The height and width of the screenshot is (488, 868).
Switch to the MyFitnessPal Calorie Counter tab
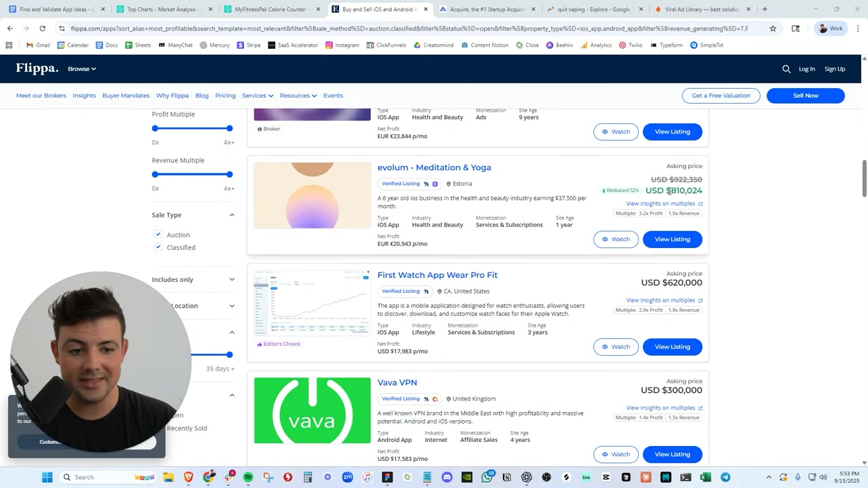pyautogui.click(x=270, y=9)
